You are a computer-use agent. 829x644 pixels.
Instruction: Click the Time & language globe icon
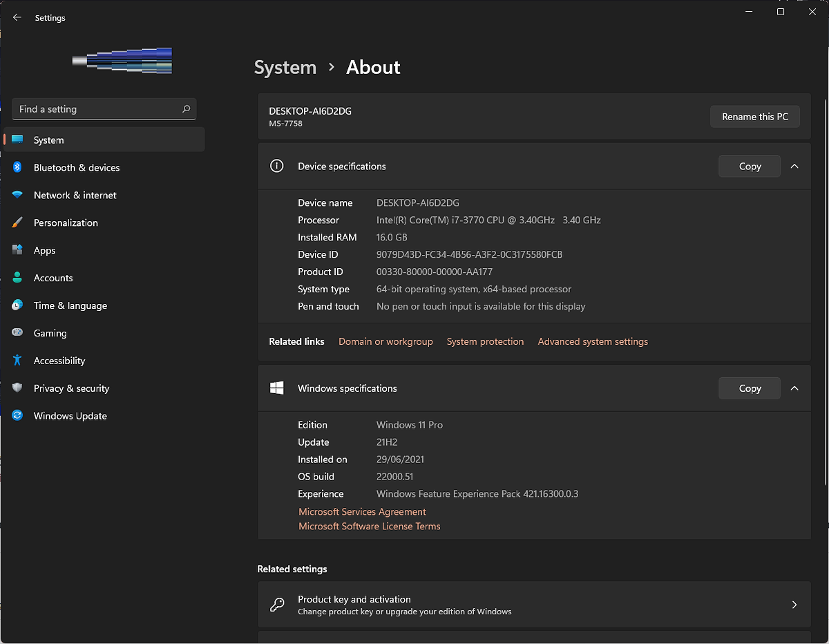click(17, 305)
